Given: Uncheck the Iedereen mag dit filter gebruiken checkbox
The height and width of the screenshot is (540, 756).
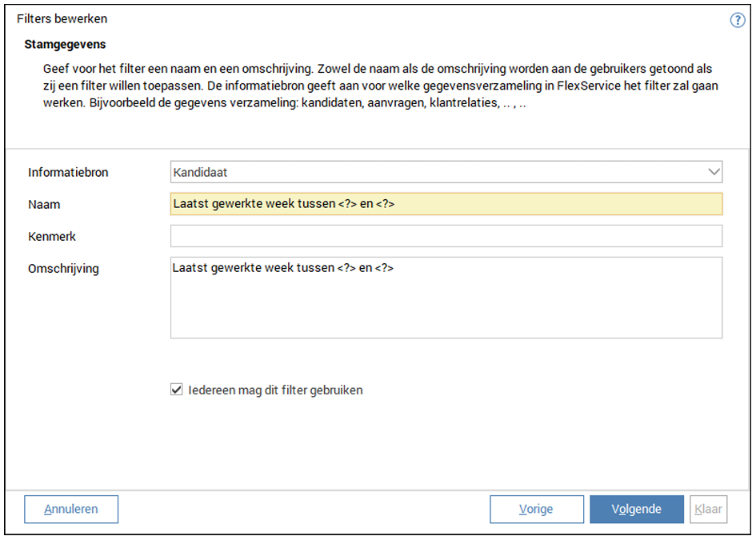Looking at the screenshot, I should (177, 390).
